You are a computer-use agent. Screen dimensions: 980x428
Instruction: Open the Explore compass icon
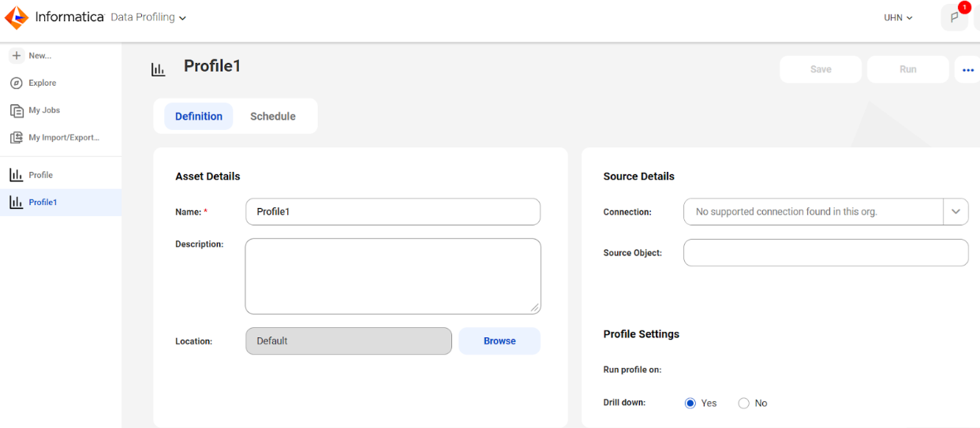coord(16,83)
